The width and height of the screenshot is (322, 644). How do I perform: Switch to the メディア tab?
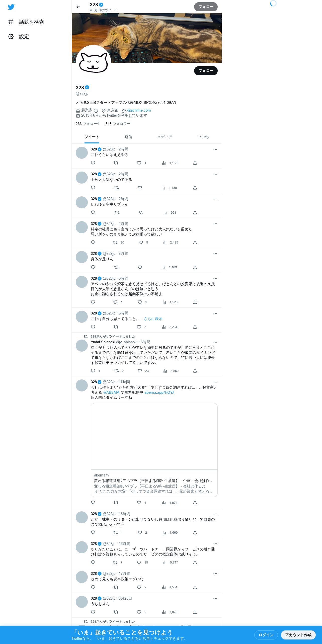click(165, 137)
